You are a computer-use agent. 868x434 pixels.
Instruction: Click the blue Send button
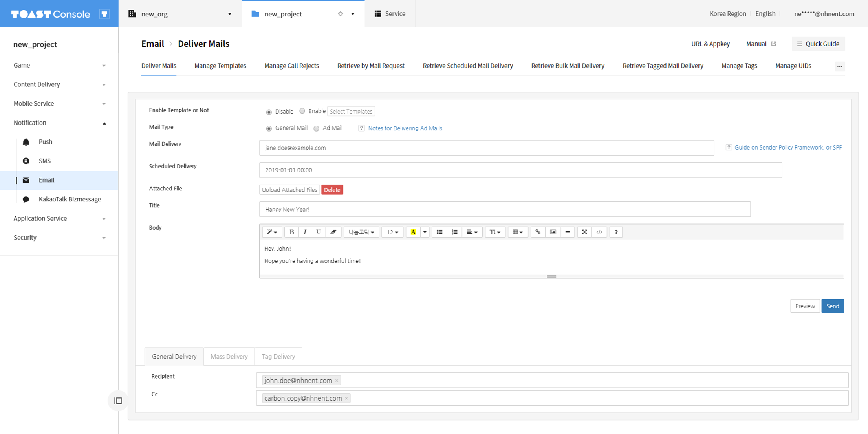832,306
